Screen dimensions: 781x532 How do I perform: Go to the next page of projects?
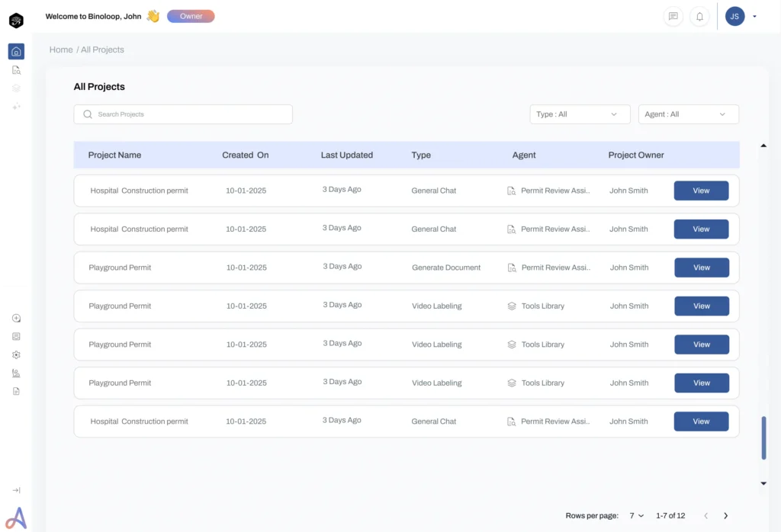pos(725,516)
